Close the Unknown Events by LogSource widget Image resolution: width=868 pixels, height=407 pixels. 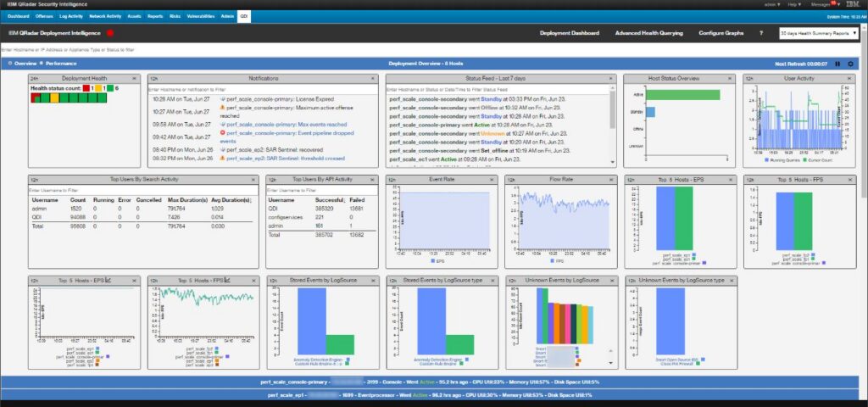612,281
